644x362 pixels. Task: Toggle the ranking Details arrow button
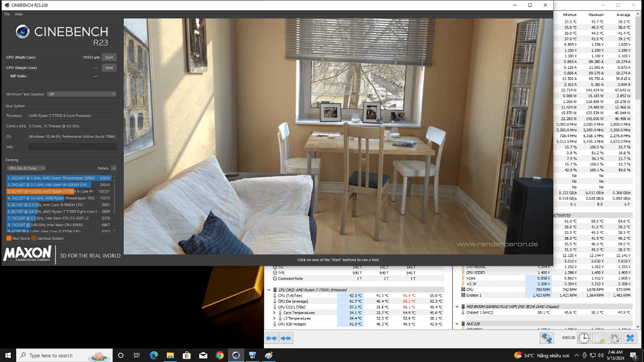(x=114, y=168)
